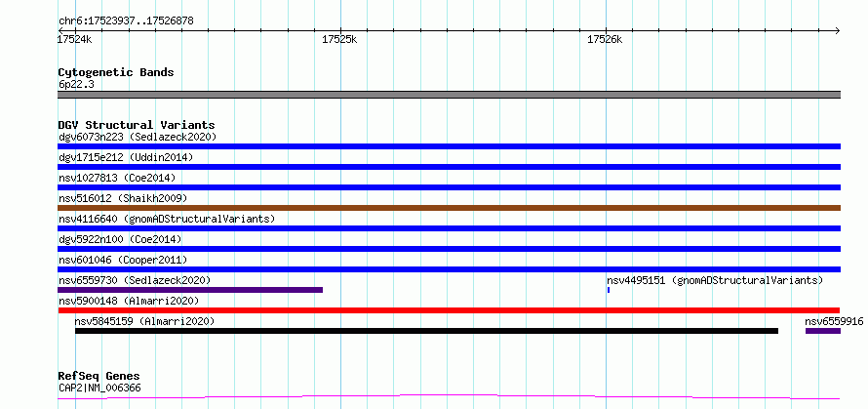The width and height of the screenshot is (868, 409).
Task: Click the nsv6559730 (Sedlazeck2020) label
Action: pos(135,280)
